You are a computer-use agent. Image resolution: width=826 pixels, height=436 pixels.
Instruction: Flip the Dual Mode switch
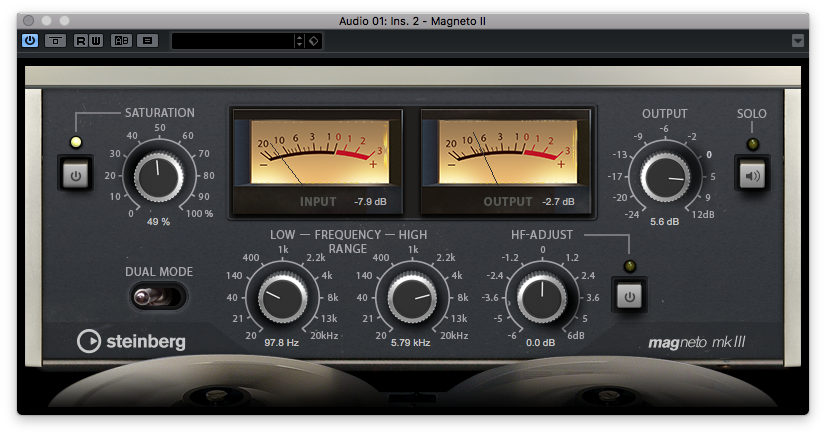[x=158, y=297]
